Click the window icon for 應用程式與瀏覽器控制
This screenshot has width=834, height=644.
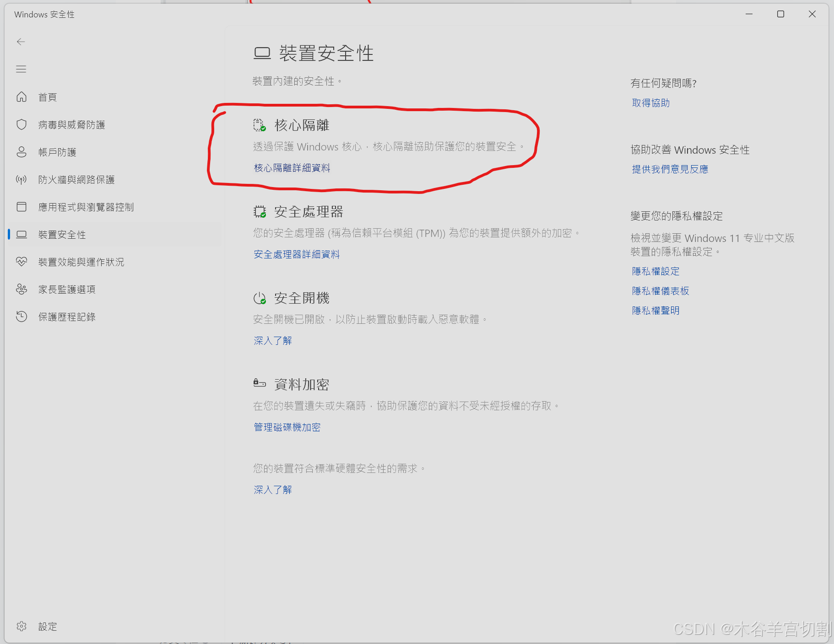[x=22, y=207]
